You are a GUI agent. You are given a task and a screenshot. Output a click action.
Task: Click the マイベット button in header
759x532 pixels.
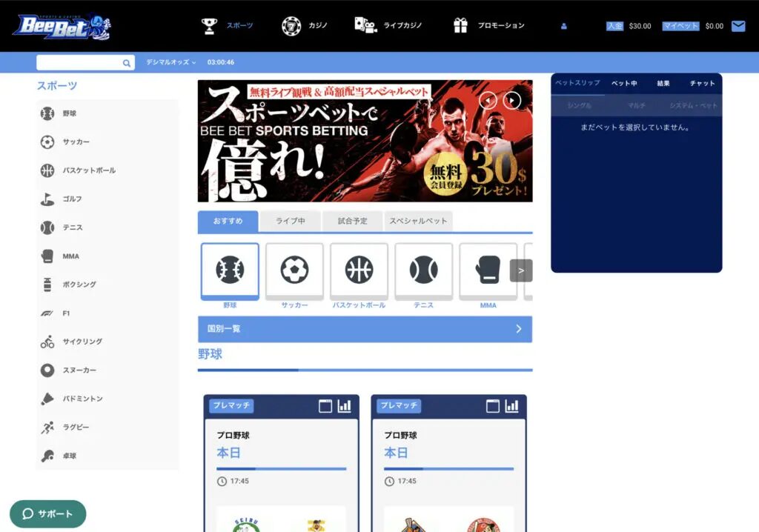coord(680,26)
